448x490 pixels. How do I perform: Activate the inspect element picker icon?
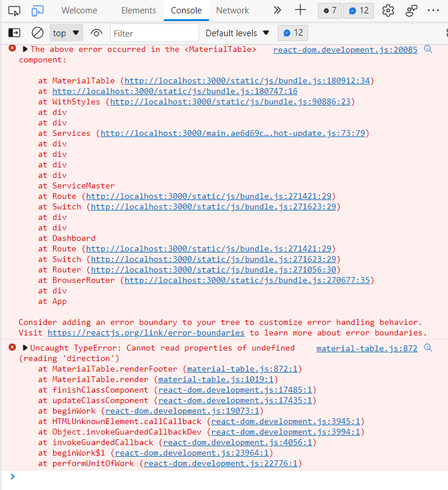coord(14,11)
